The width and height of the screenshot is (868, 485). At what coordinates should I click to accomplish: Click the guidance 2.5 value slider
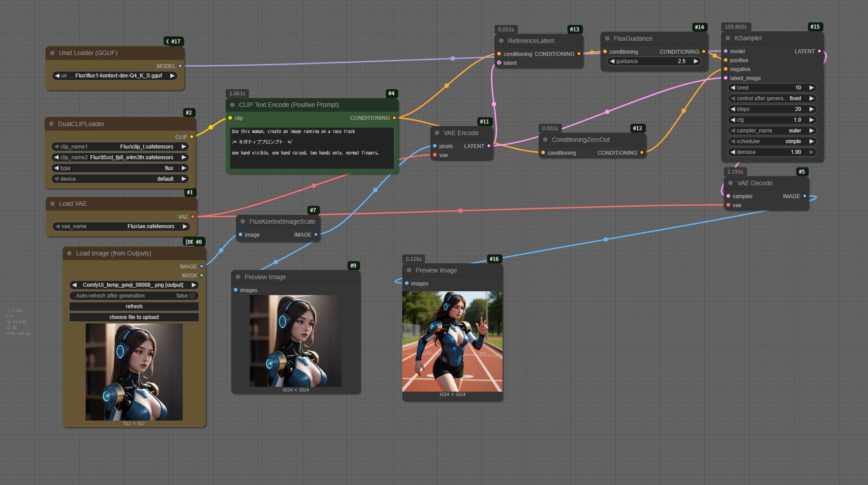pos(654,61)
